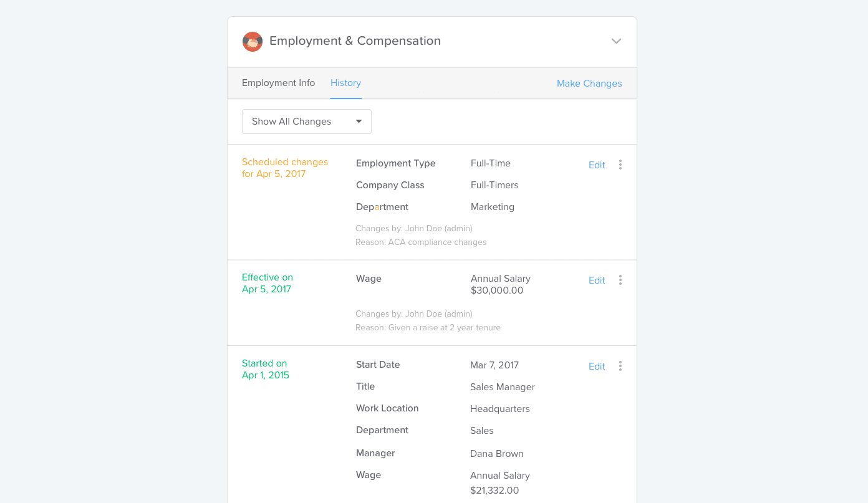Click the handshake Employment & Compensation icon
The height and width of the screenshot is (503, 868).
pyautogui.click(x=253, y=42)
